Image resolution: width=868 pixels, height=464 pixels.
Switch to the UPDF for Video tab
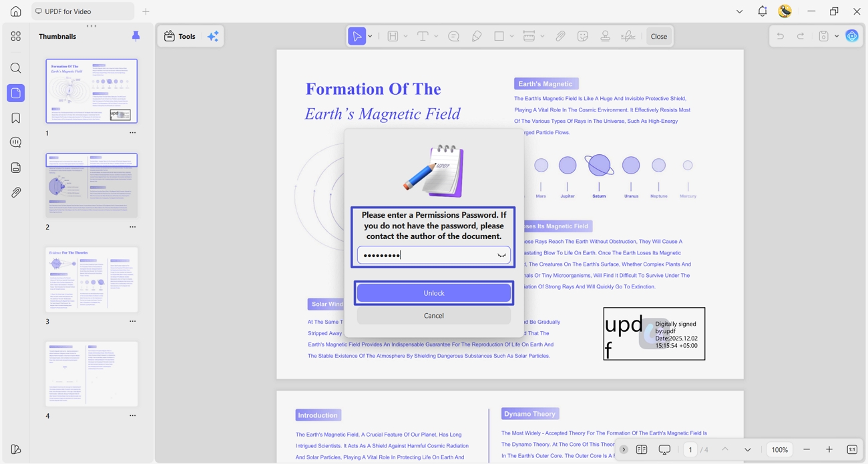tap(83, 11)
